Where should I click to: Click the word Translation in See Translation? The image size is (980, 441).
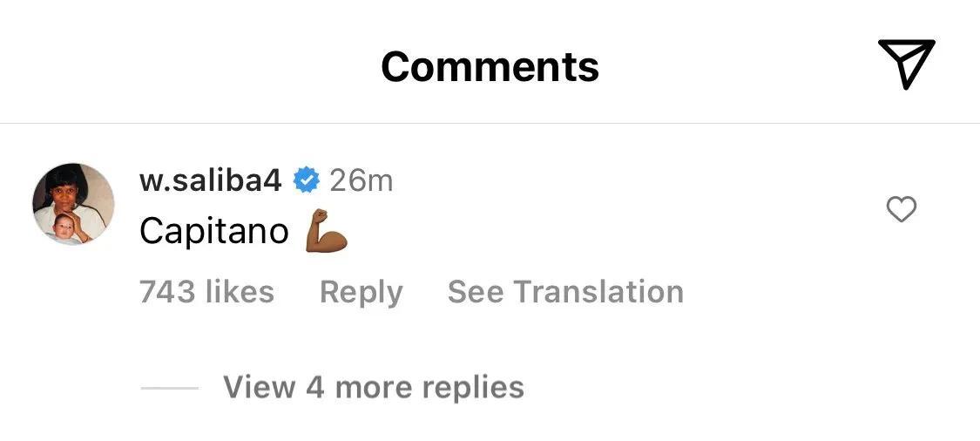pos(598,292)
